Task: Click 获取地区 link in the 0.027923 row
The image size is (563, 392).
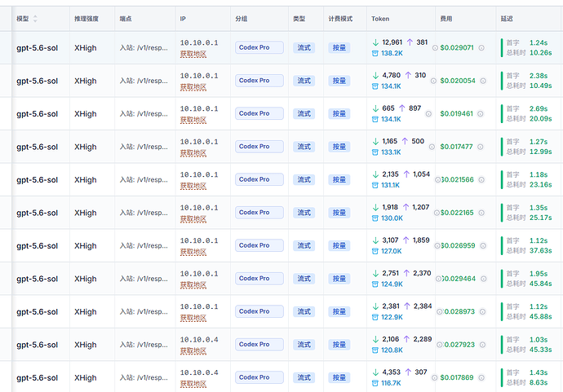Action: click(193, 351)
